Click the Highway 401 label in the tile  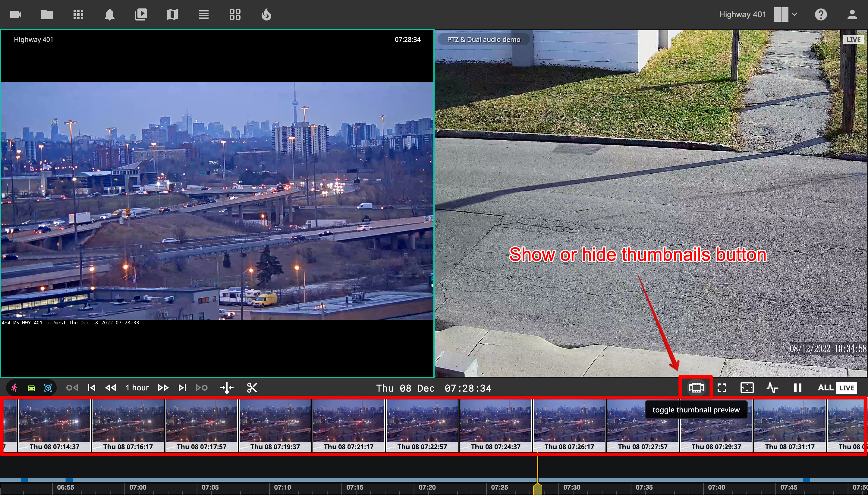tap(33, 39)
